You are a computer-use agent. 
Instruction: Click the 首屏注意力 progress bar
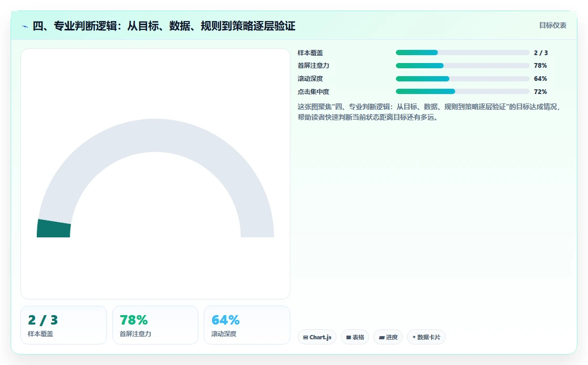point(463,66)
